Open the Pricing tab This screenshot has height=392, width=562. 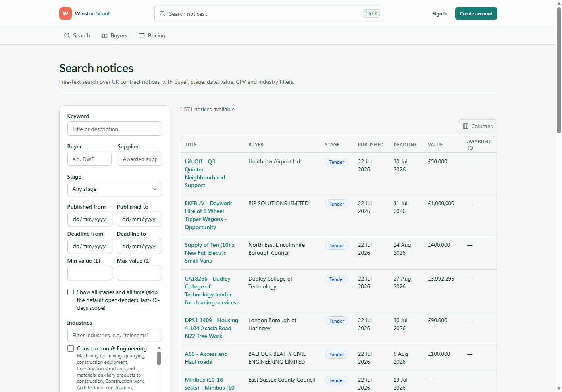click(x=152, y=35)
